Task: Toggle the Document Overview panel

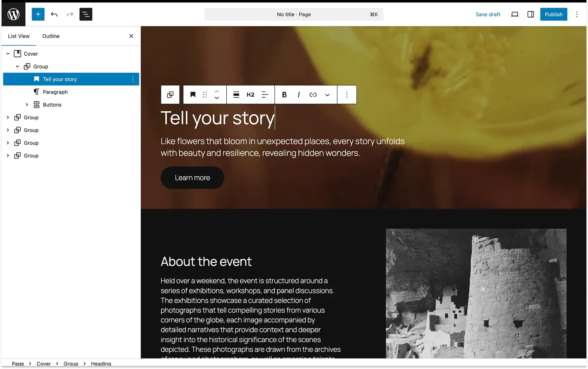Action: coord(86,14)
